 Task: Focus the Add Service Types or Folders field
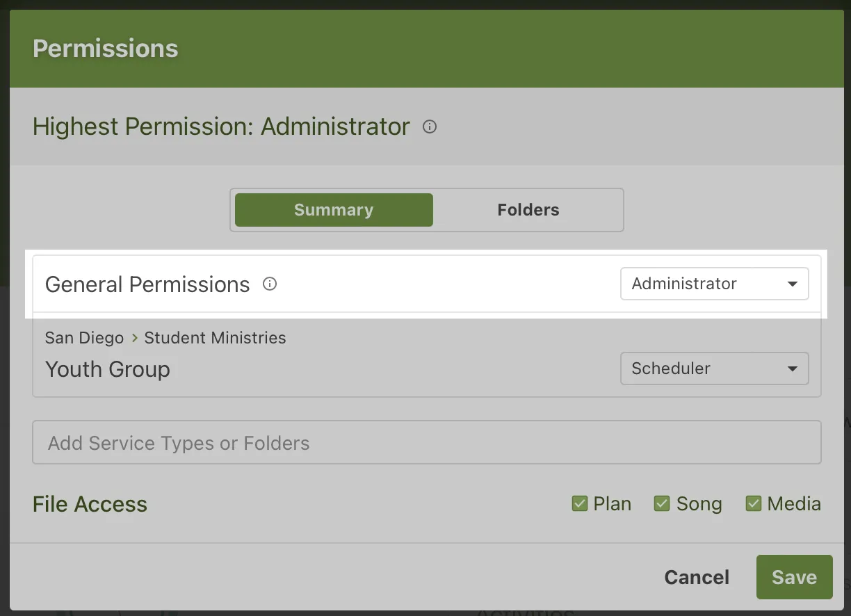[x=426, y=443]
